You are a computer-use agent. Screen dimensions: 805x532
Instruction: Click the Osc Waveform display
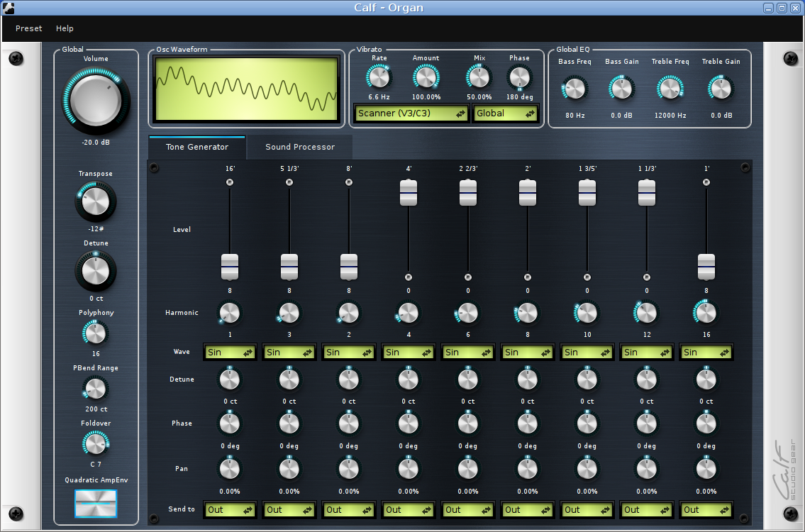[246, 89]
